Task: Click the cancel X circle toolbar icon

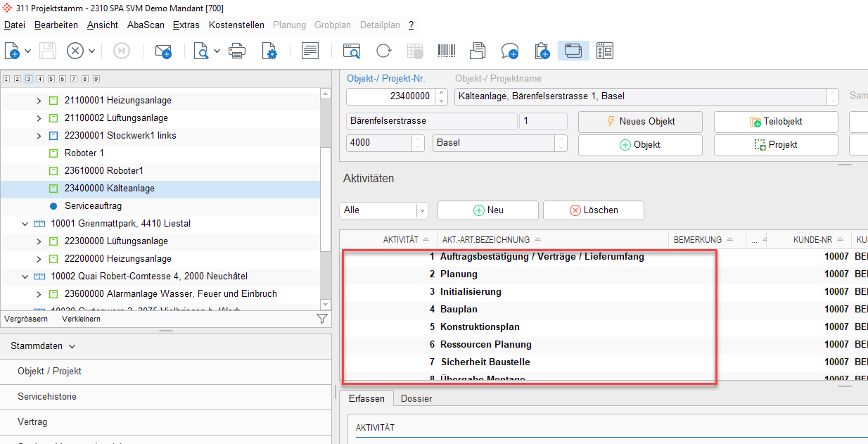Action: coord(75,51)
